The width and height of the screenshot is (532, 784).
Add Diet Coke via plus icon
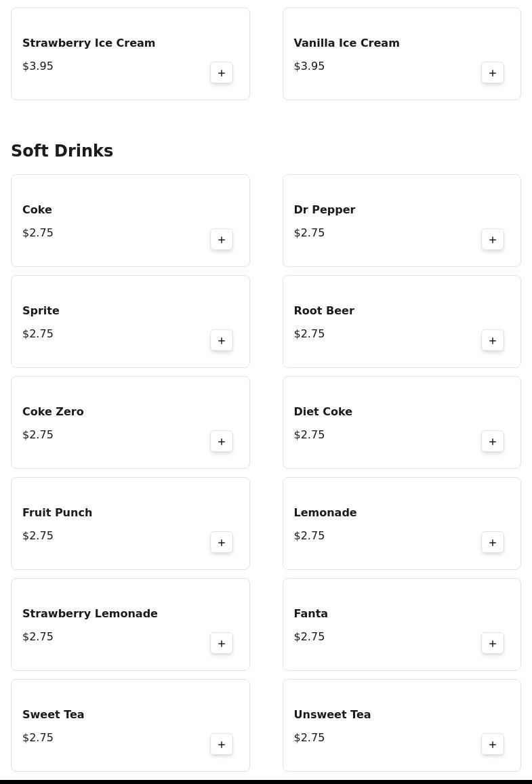[493, 442]
